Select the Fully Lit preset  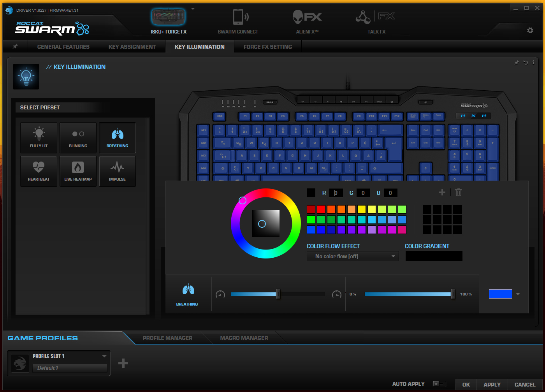pyautogui.click(x=39, y=138)
